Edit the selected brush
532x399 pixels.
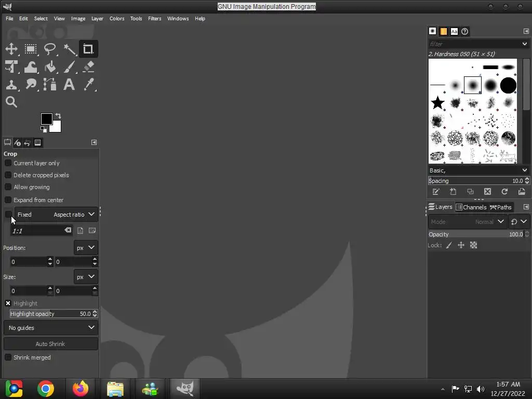coord(436,192)
